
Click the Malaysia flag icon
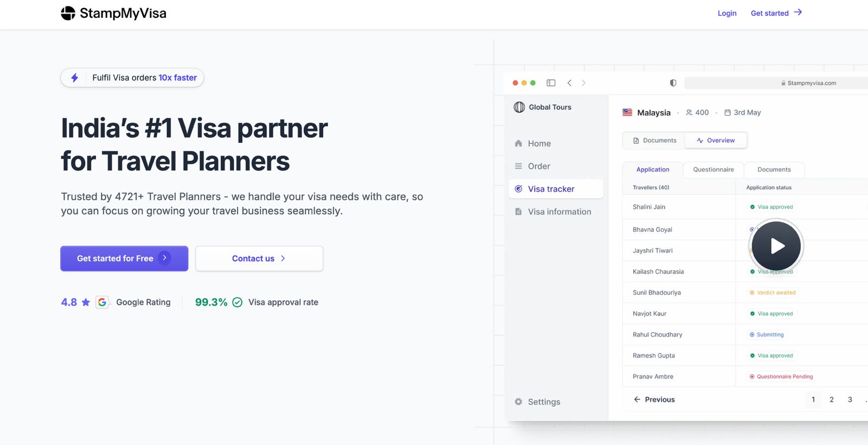[627, 112]
